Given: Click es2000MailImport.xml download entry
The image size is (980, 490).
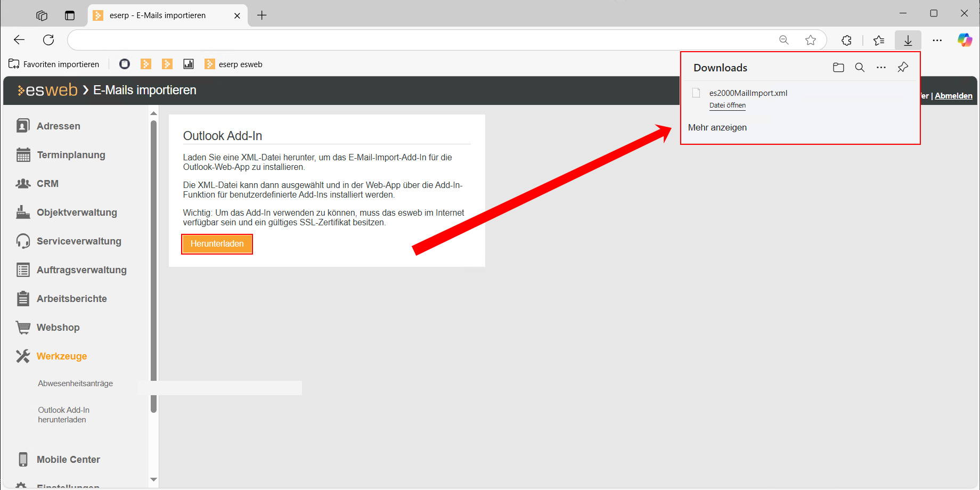Looking at the screenshot, I should coord(748,93).
